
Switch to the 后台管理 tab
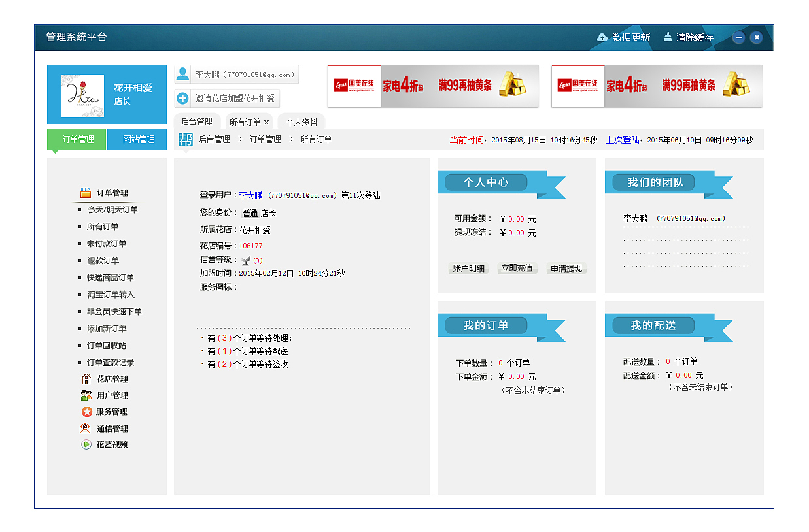[197, 122]
